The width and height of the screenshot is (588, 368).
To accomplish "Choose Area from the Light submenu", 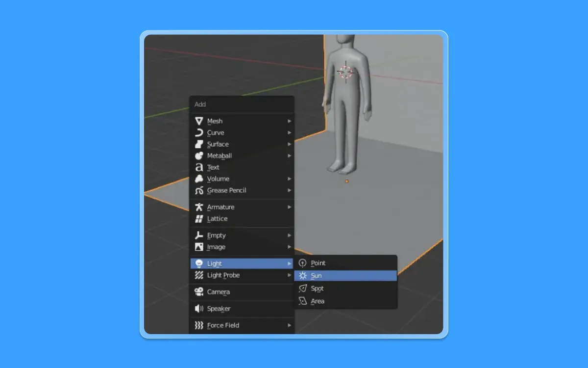I will (345, 301).
